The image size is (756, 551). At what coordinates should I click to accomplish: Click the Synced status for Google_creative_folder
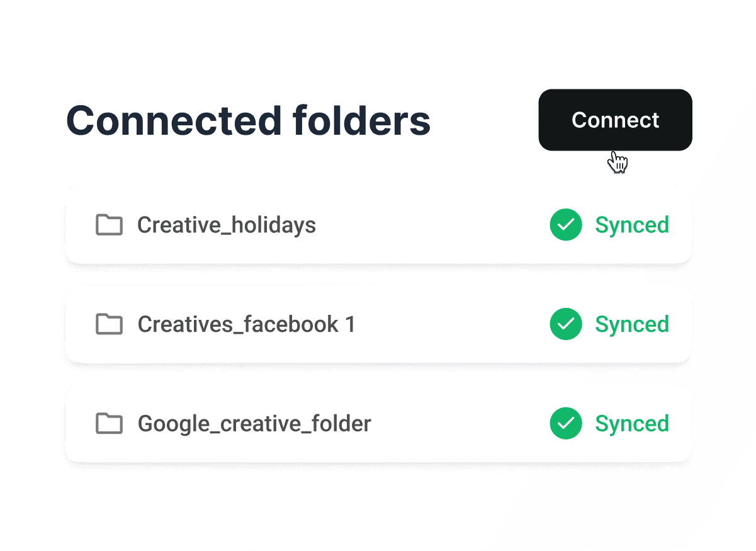(x=632, y=424)
